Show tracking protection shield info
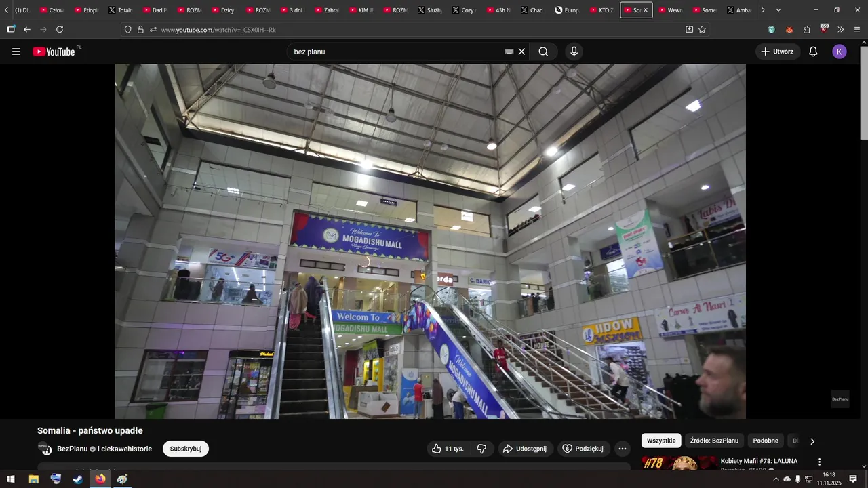Image resolution: width=868 pixels, height=488 pixels. pyautogui.click(x=127, y=30)
